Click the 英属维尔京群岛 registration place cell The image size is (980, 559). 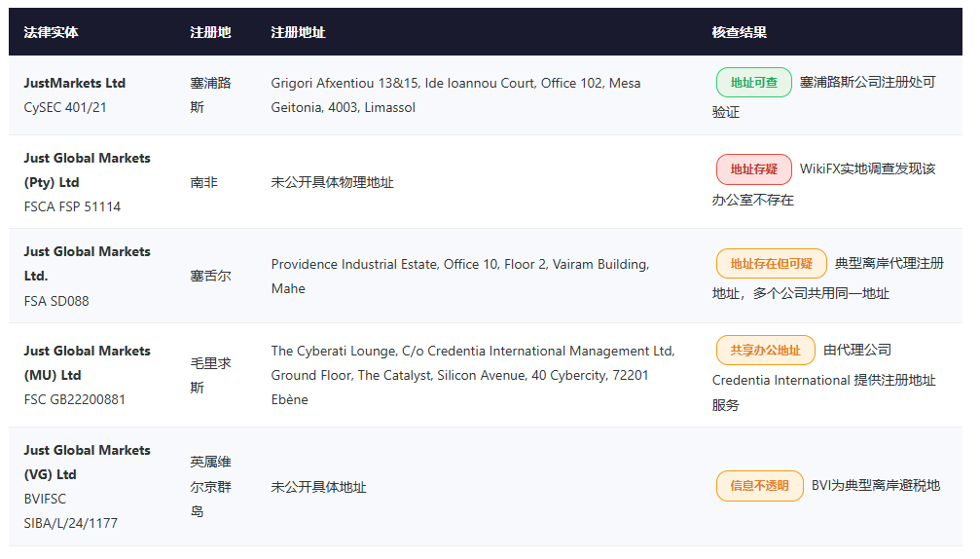point(210,487)
